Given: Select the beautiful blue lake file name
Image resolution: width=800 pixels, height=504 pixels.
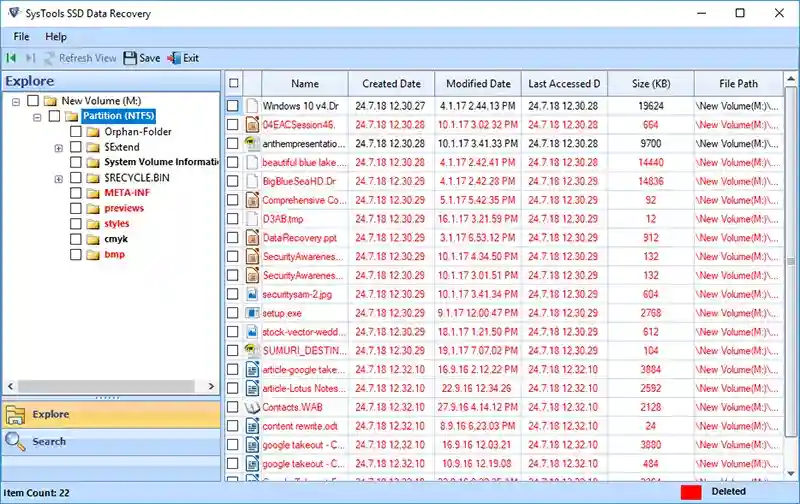Looking at the screenshot, I should pyautogui.click(x=304, y=162).
